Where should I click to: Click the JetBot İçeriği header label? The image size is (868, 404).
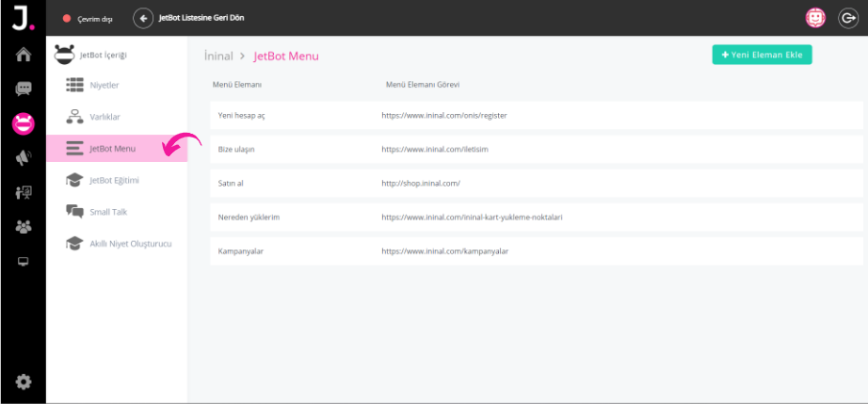(104, 55)
